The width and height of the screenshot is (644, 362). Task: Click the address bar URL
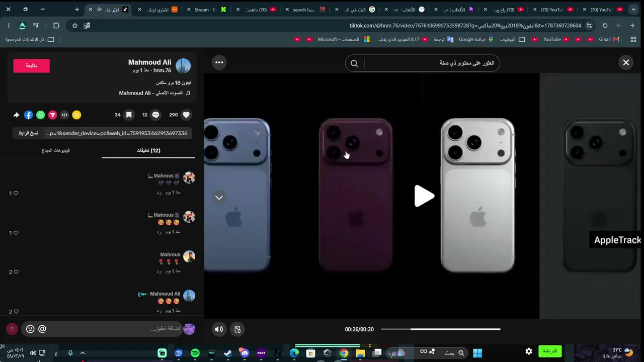coord(465,26)
